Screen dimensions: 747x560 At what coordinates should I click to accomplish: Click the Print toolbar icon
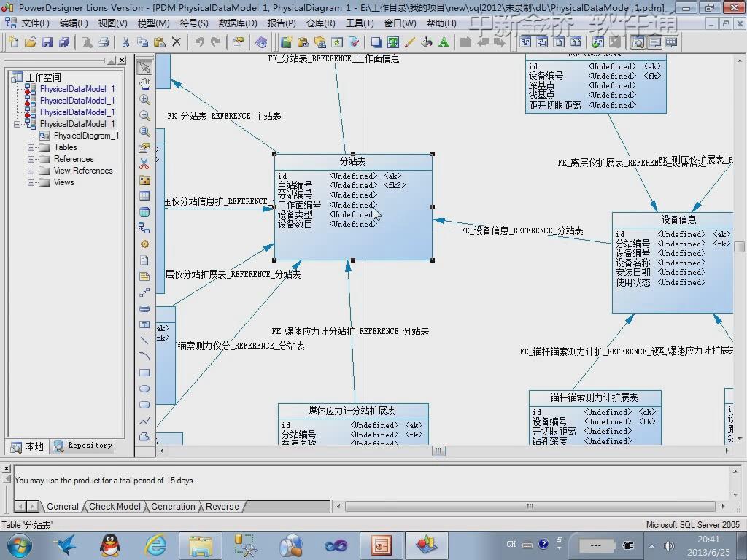pyautogui.click(x=104, y=42)
